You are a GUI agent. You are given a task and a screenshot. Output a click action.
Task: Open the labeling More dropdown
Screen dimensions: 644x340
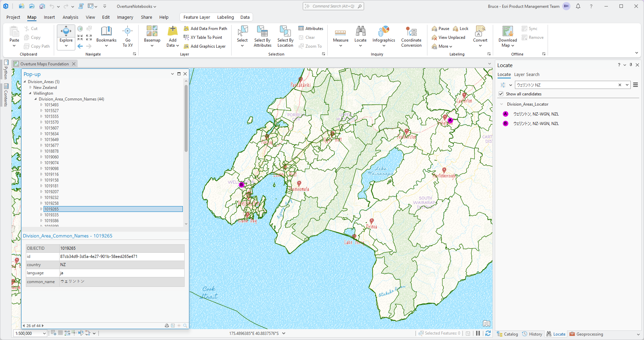point(442,46)
